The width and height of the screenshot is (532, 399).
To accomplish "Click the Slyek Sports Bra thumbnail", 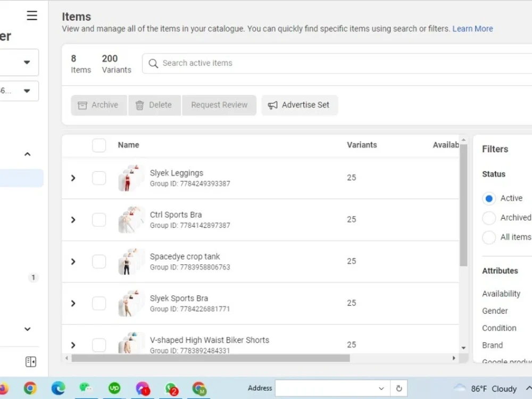I will pos(131,303).
